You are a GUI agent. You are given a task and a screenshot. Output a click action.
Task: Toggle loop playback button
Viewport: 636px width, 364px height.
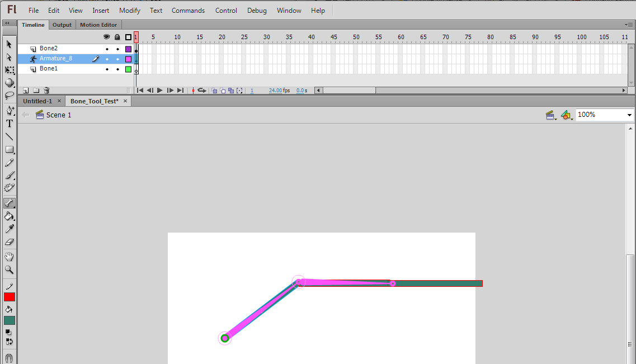(x=201, y=91)
